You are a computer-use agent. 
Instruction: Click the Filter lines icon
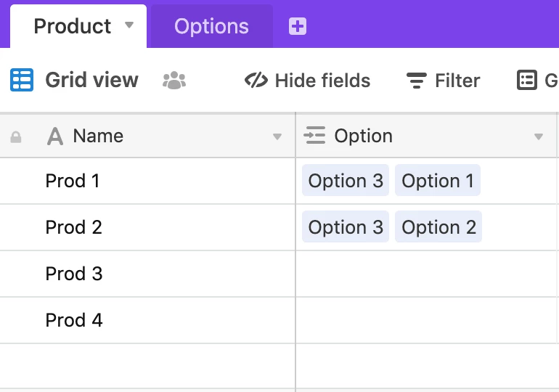point(416,81)
